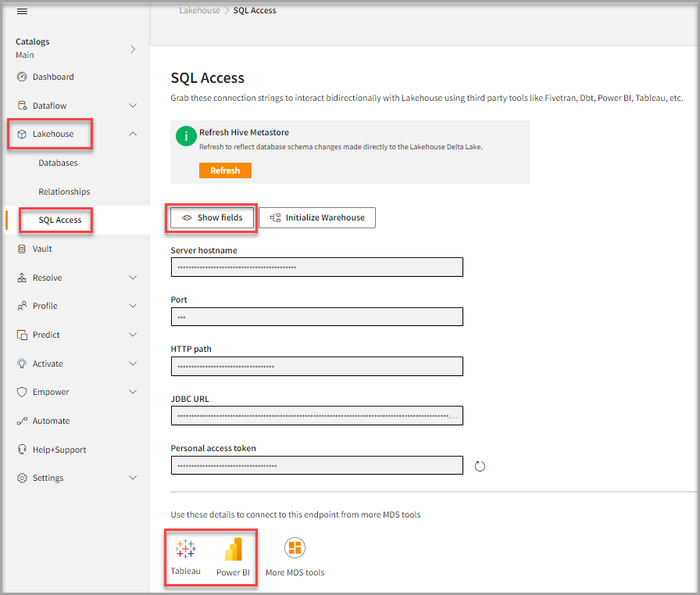Expand the Settings menu chevron
The image size is (700, 595).
(x=133, y=478)
